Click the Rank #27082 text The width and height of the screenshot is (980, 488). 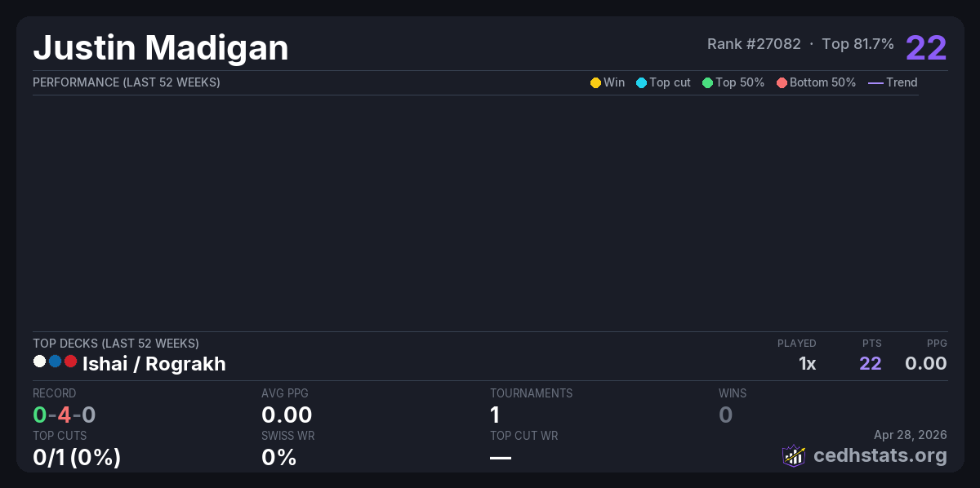[x=754, y=44]
